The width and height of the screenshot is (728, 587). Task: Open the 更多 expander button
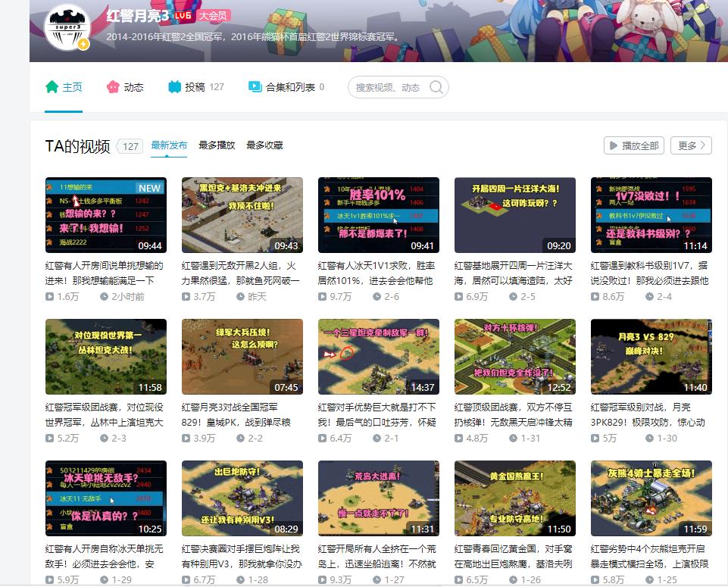pyautogui.click(x=691, y=145)
